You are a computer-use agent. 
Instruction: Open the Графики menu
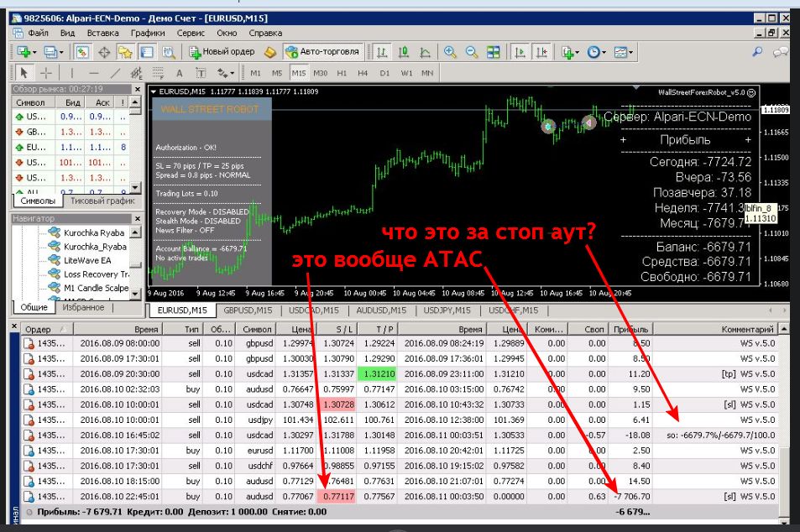(x=148, y=34)
